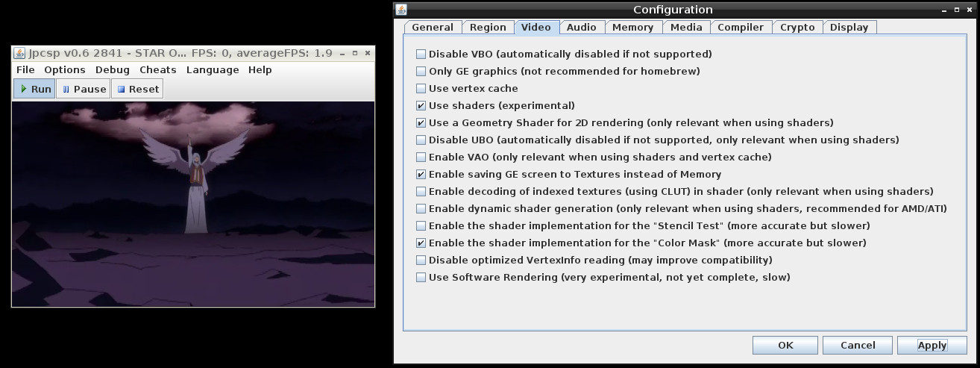Enable Use vertex cache
Screen dimensions: 980x368
[x=421, y=88]
